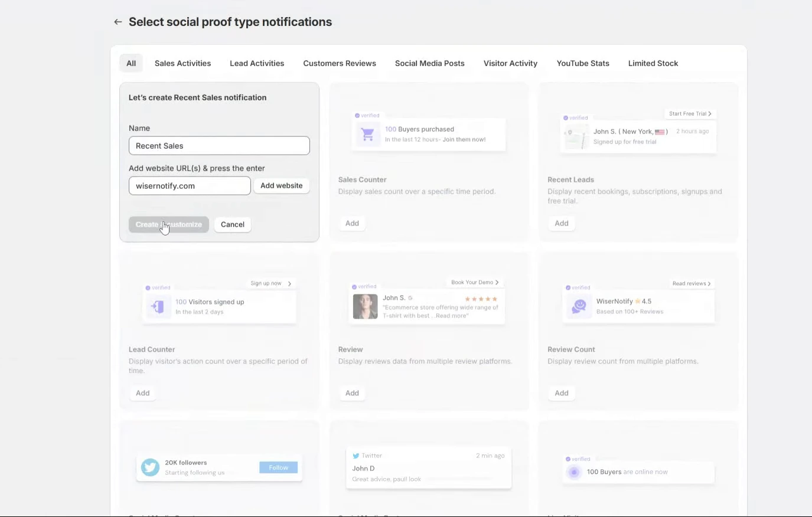
Task: Click the '100 Visitors signed up' text
Action: (x=210, y=302)
